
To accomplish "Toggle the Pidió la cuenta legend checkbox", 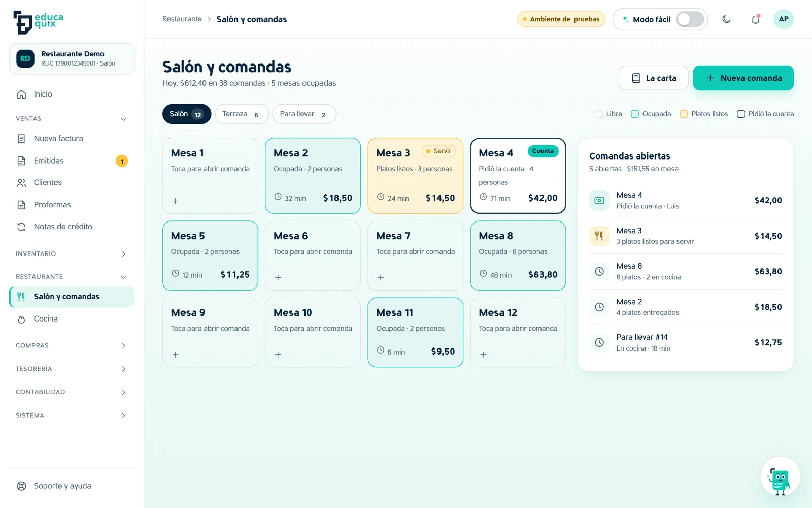I will click(741, 114).
